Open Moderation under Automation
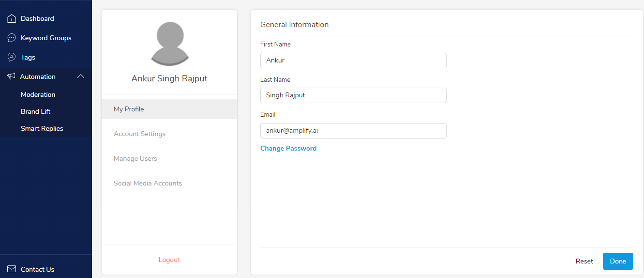 38,94
